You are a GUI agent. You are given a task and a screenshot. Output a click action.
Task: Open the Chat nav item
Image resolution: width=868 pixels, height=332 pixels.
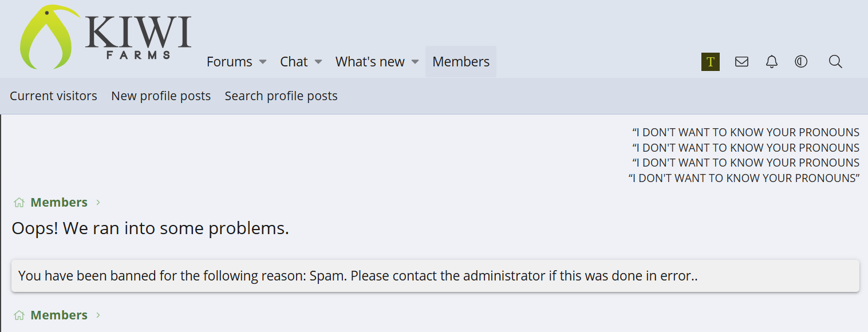coord(294,62)
